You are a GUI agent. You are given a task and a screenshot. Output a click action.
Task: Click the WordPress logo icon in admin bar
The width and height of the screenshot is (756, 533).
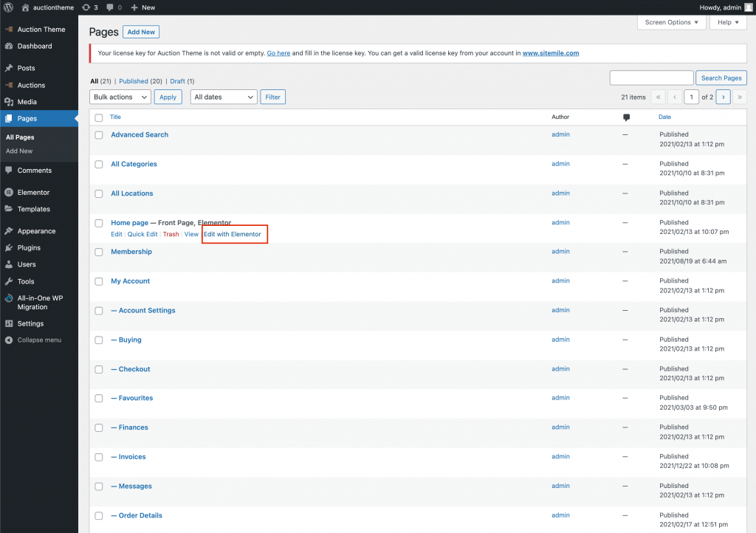[9, 7]
